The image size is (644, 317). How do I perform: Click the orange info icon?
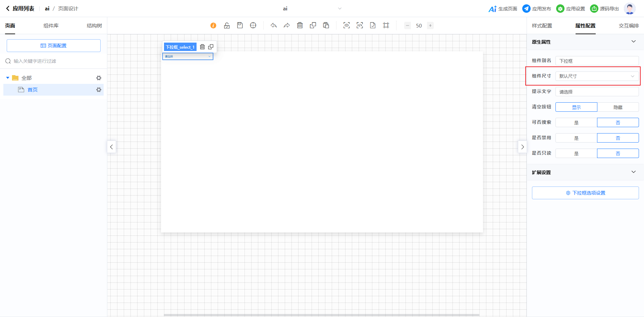click(x=213, y=25)
